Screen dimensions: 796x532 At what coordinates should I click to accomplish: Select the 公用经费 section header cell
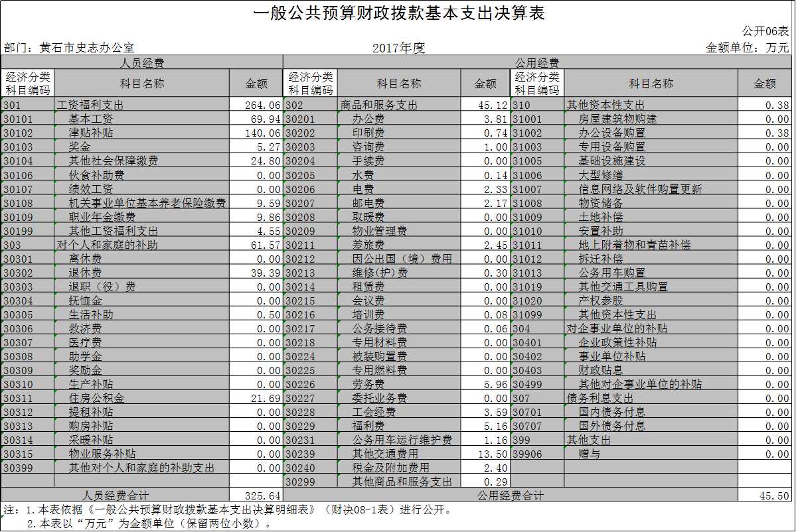[x=537, y=63]
